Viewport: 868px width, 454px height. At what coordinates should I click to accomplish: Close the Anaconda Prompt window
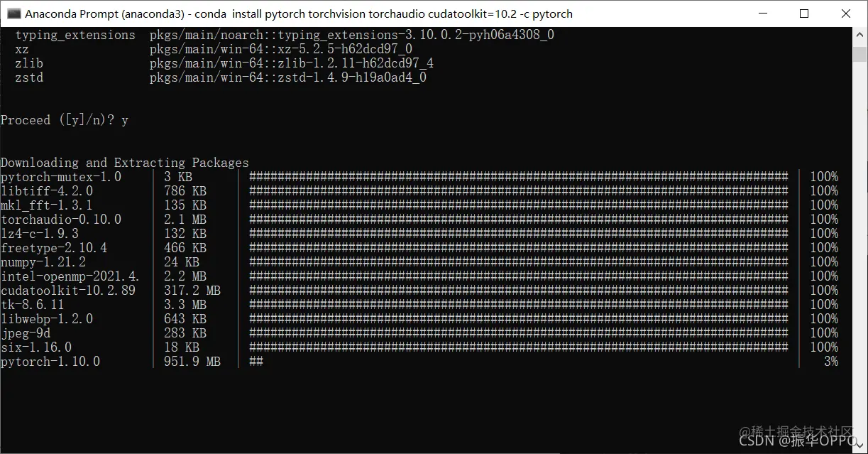(846, 13)
